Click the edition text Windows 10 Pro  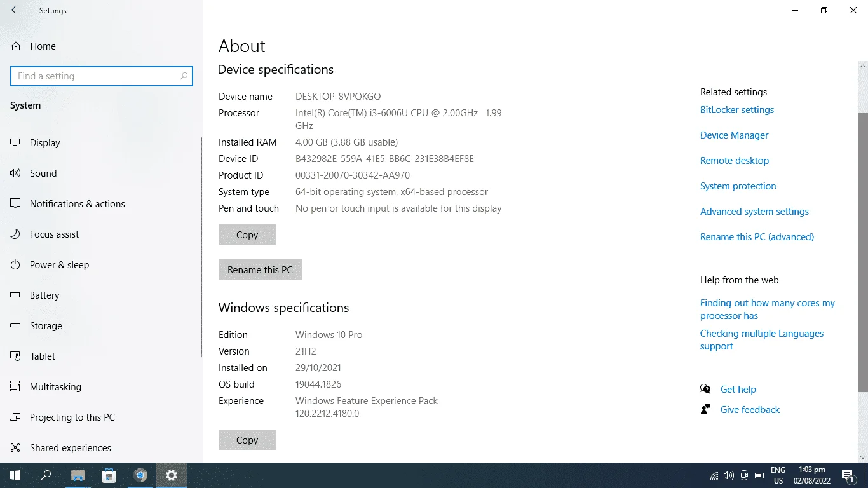(329, 335)
